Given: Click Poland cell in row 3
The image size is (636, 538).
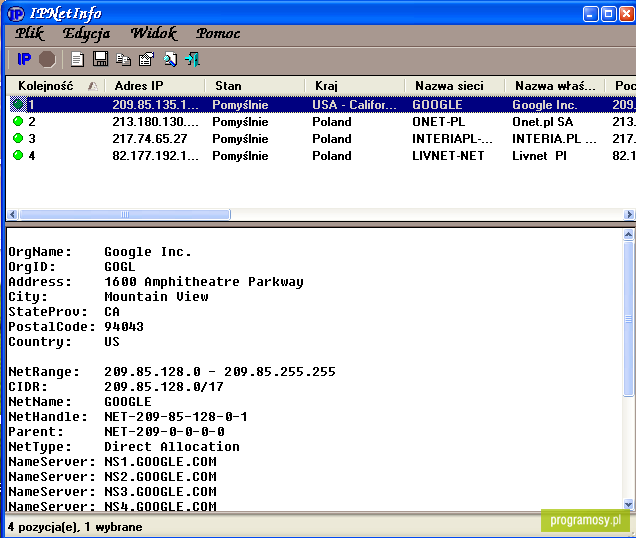Looking at the screenshot, I should pyautogui.click(x=332, y=139).
